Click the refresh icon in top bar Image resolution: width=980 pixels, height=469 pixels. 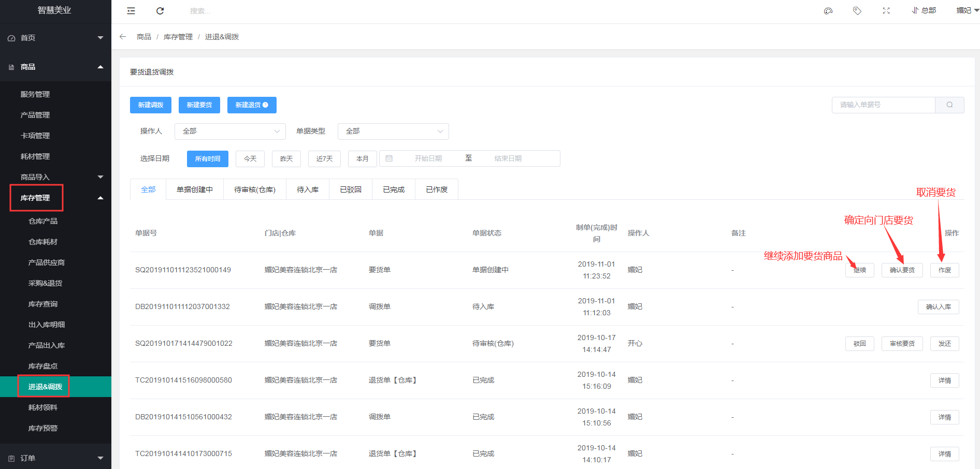160,11
